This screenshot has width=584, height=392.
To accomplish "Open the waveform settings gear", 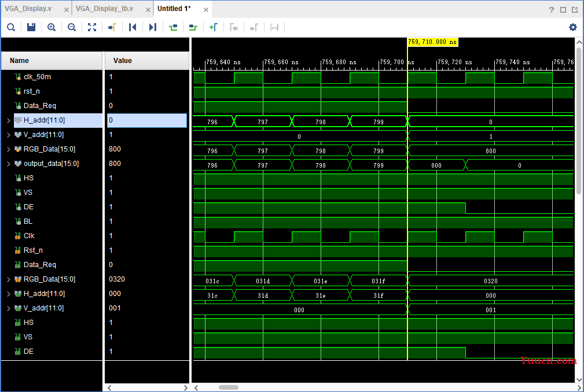I will pyautogui.click(x=573, y=27).
